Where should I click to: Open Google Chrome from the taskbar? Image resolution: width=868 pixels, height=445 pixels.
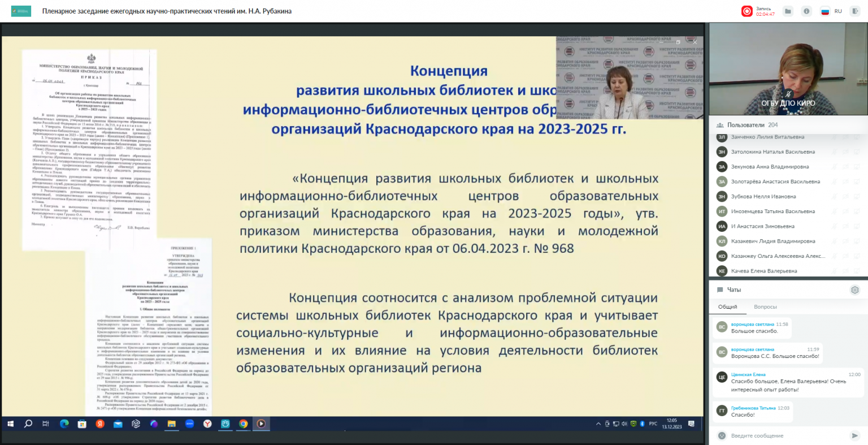click(x=243, y=424)
